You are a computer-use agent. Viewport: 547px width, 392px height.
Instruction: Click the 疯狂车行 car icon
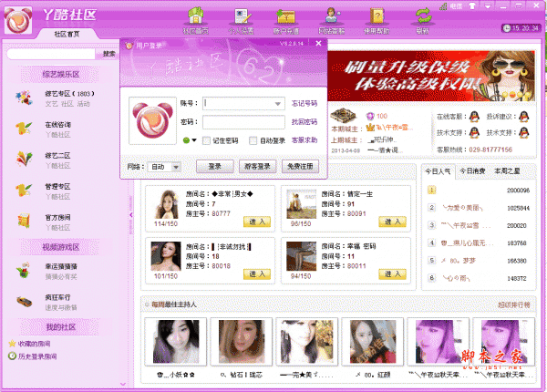pyautogui.click(x=24, y=302)
